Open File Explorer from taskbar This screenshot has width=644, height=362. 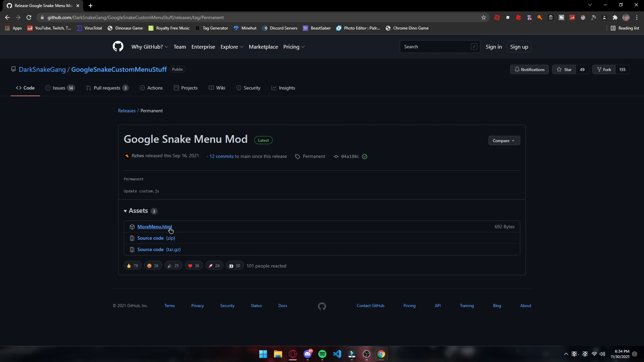pyautogui.click(x=278, y=354)
